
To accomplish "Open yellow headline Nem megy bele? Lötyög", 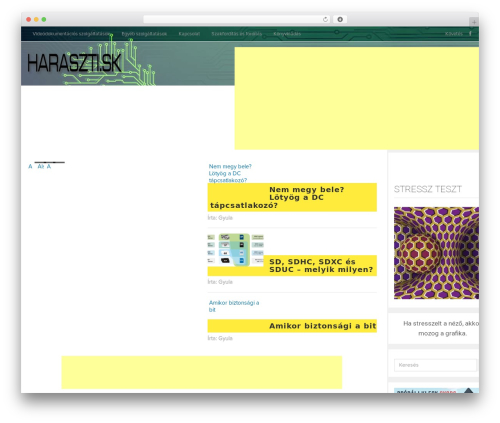I will (x=292, y=197).
